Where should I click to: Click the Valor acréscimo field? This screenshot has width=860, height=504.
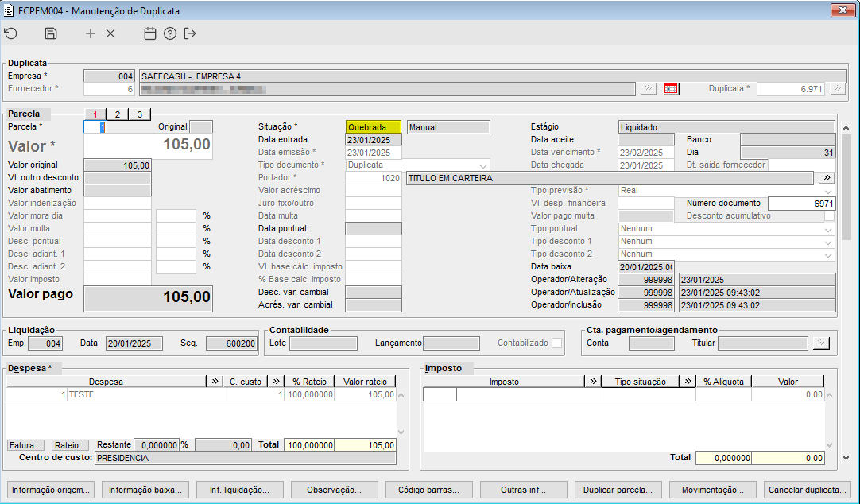pos(374,191)
